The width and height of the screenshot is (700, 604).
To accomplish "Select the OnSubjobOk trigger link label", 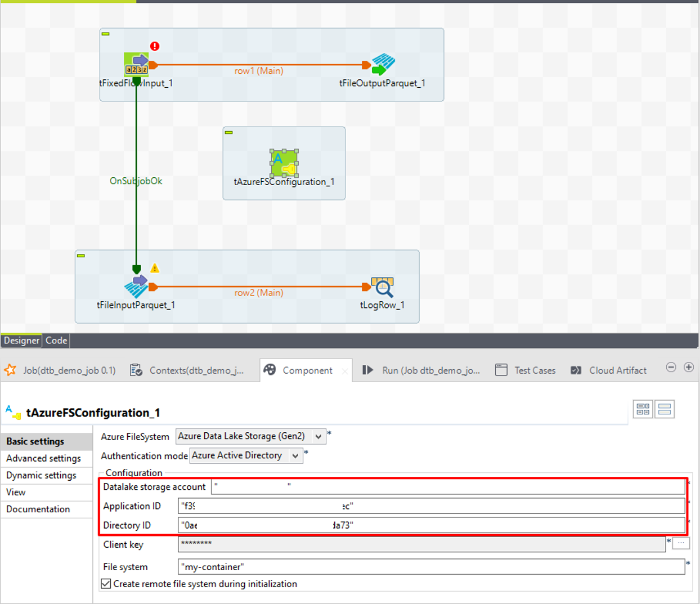I will pyautogui.click(x=136, y=181).
